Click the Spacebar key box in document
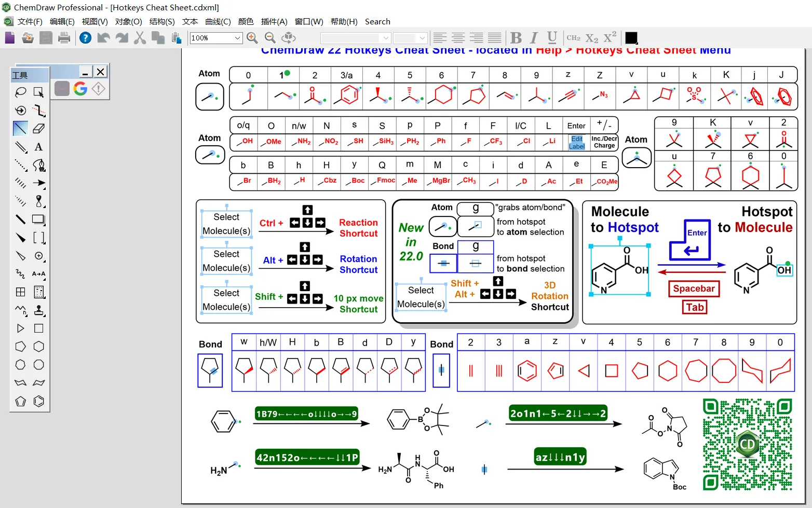 point(694,289)
